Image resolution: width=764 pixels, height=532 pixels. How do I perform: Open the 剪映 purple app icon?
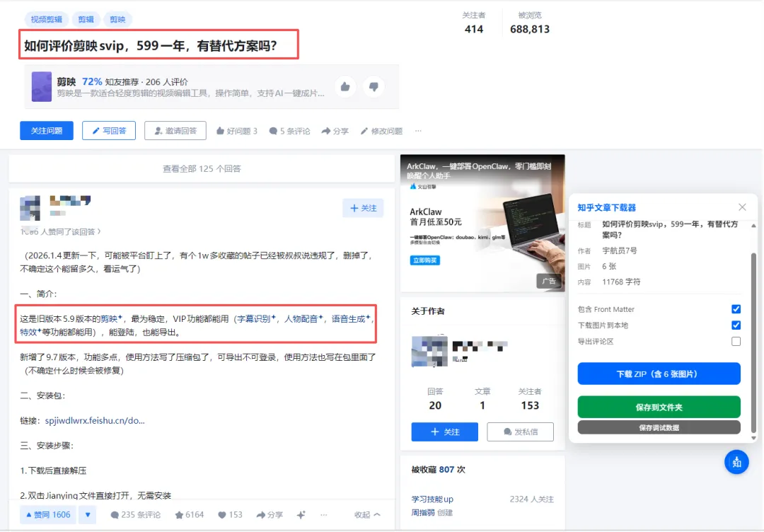click(42, 87)
